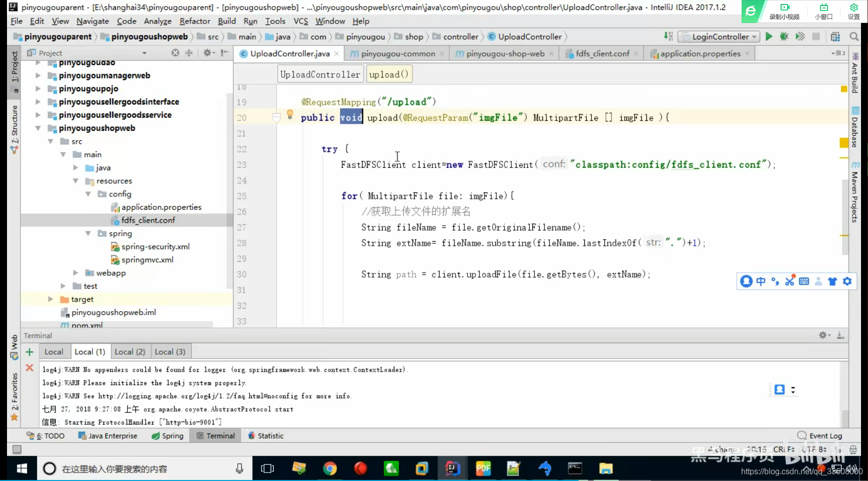
Task: Collapse all icon in Project panel
Action: tap(189, 53)
